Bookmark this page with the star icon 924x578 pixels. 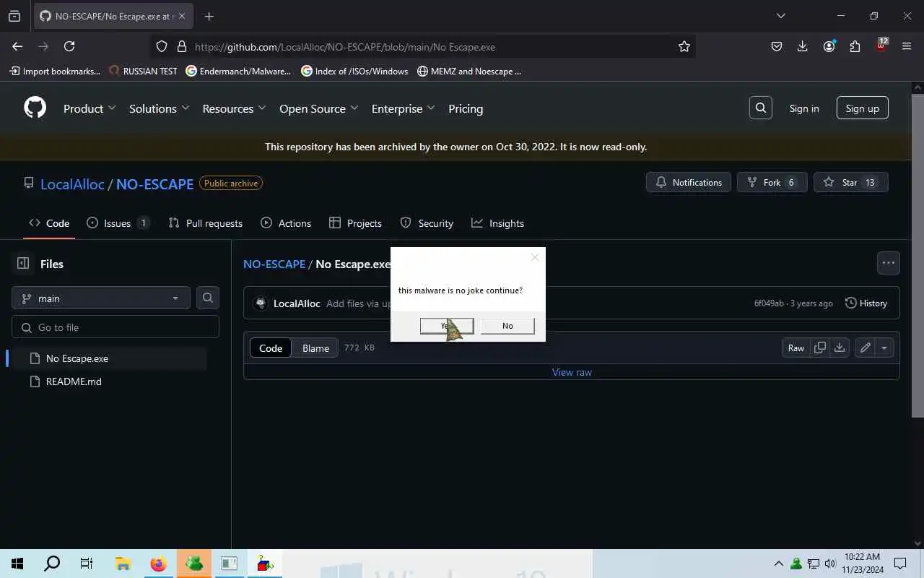(684, 46)
